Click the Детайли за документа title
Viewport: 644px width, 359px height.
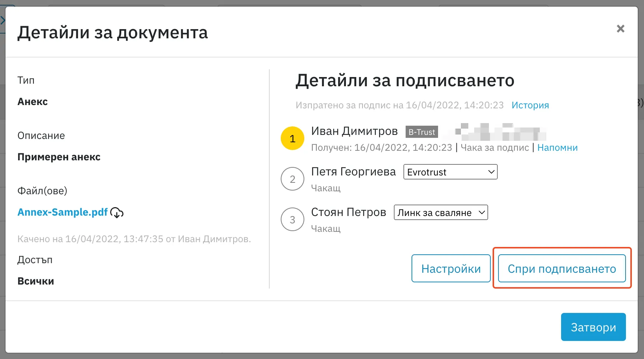[113, 32]
